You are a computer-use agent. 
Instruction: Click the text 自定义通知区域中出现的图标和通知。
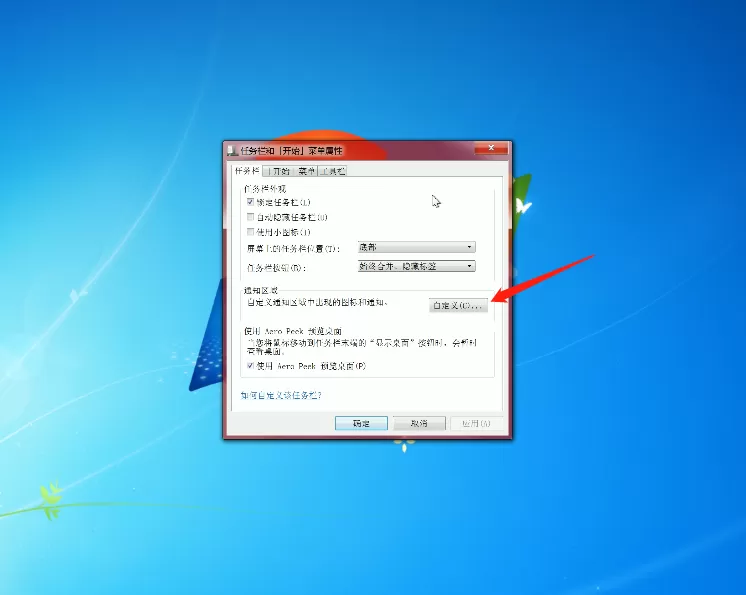(318, 302)
